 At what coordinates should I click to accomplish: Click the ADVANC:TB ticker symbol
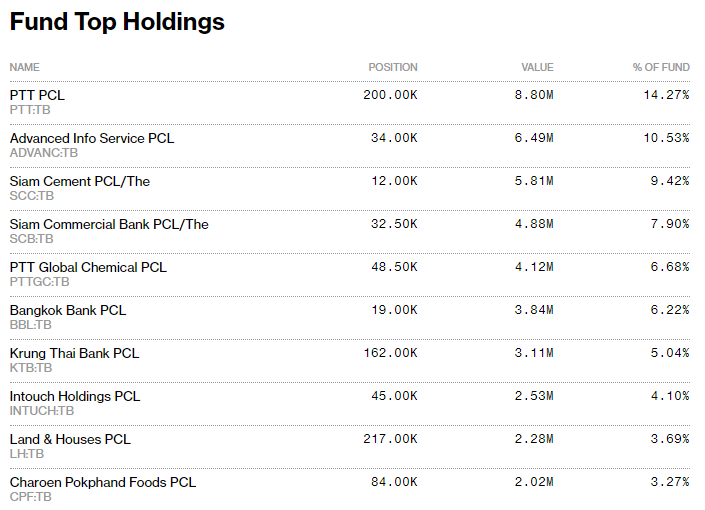click(x=44, y=152)
